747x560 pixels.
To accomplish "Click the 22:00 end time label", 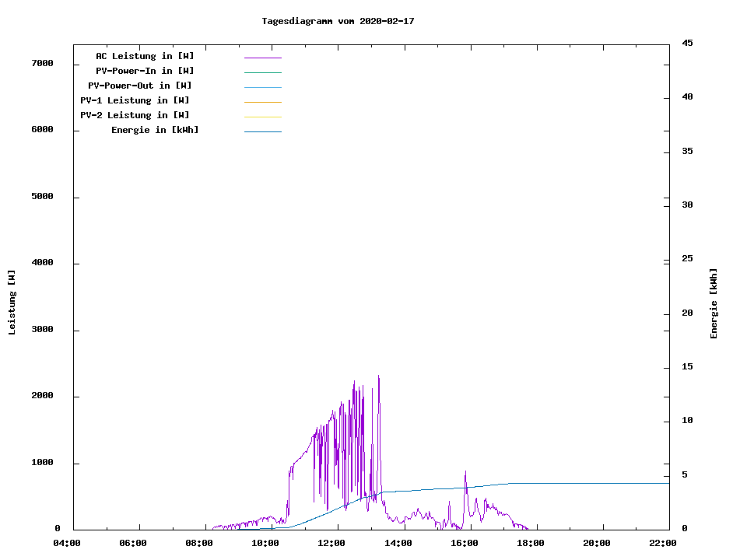I will [663, 543].
